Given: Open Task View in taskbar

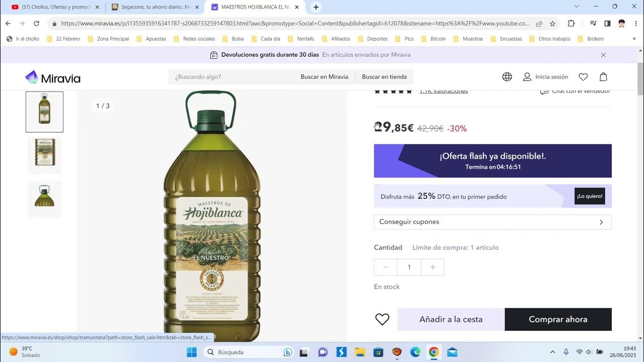Looking at the screenshot, I should pyautogui.click(x=304, y=352).
